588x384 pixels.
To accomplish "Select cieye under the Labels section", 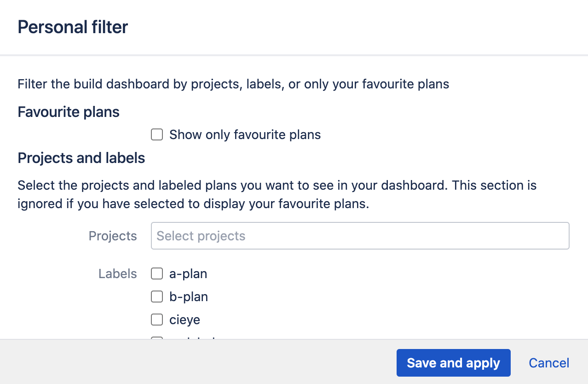I will point(157,320).
